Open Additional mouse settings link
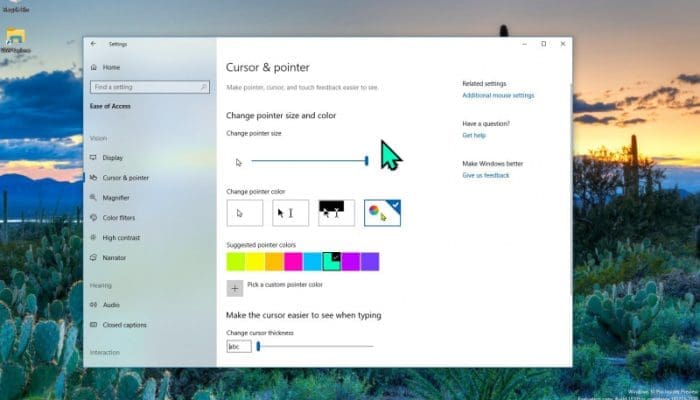 (x=498, y=95)
